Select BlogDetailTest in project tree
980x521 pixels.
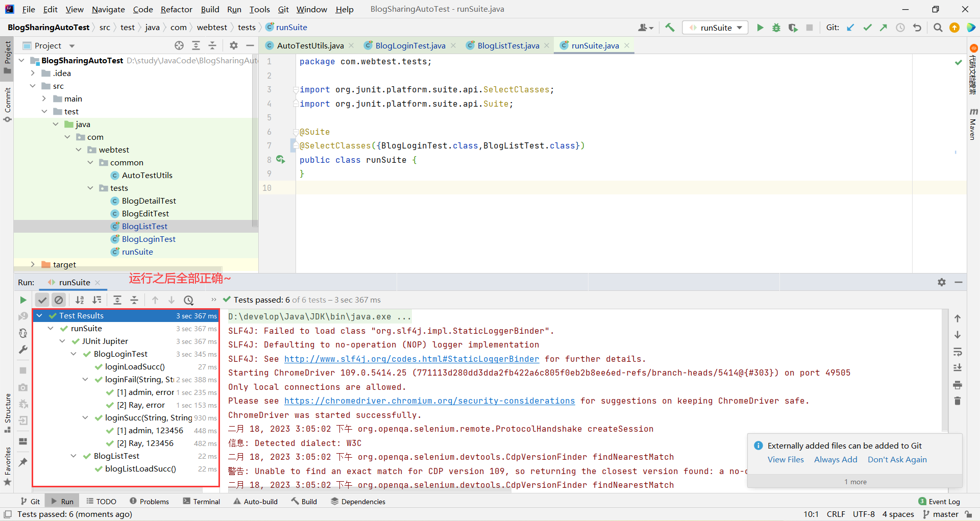coord(149,201)
